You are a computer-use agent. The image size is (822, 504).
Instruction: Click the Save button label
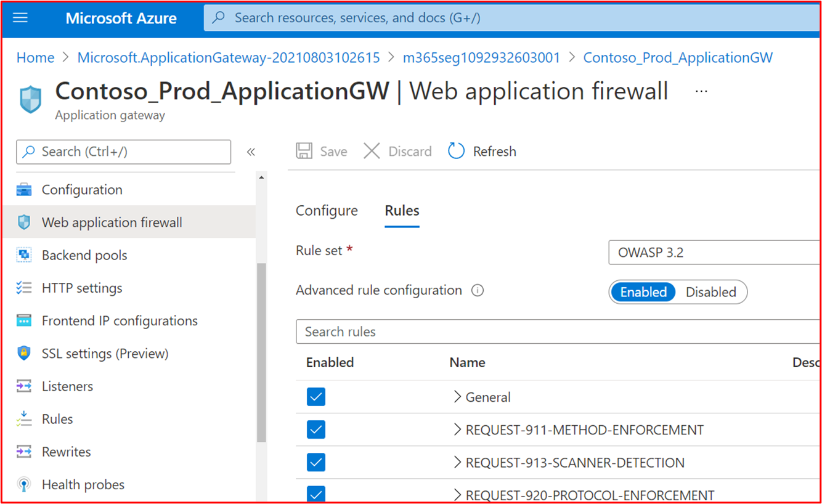tap(333, 152)
